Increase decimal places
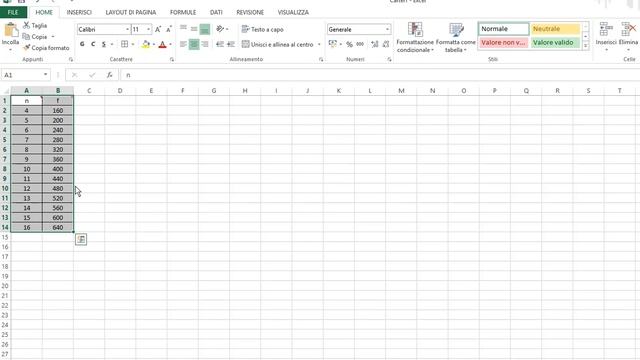Screen dimensions: 640x360 point(375,44)
